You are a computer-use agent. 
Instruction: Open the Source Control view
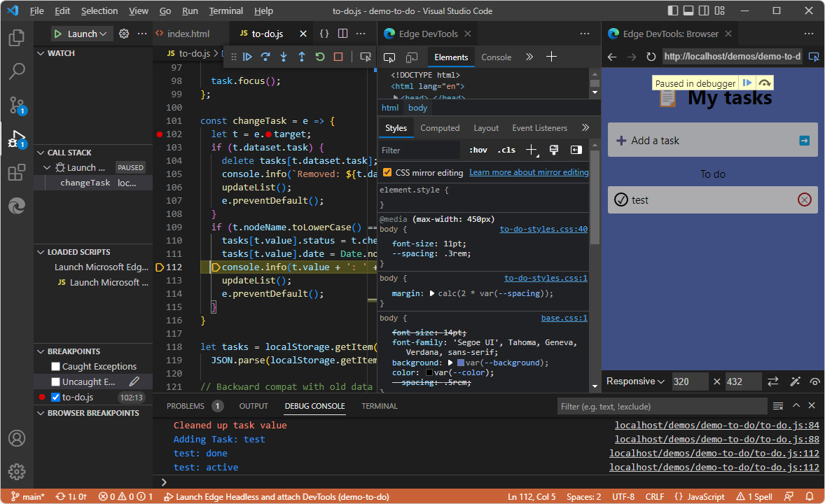tap(17, 105)
